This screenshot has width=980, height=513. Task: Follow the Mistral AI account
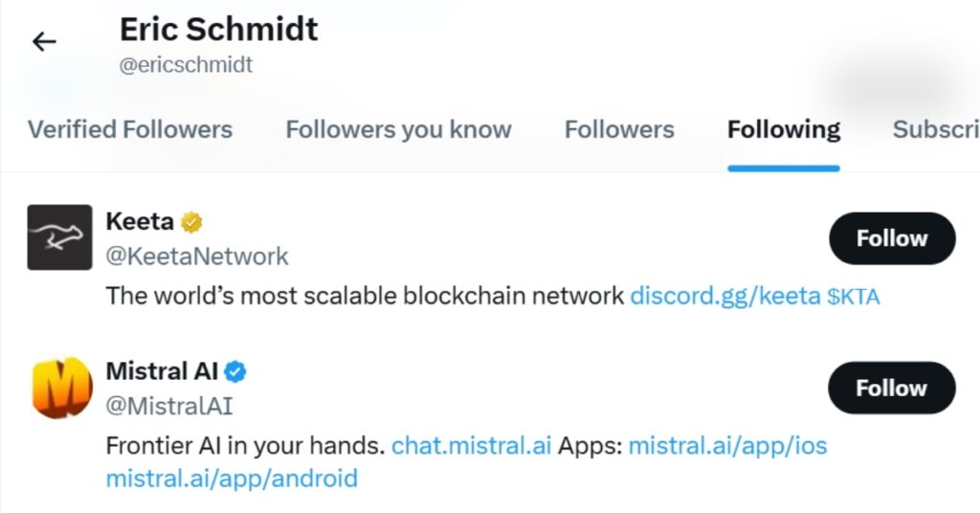coord(892,388)
